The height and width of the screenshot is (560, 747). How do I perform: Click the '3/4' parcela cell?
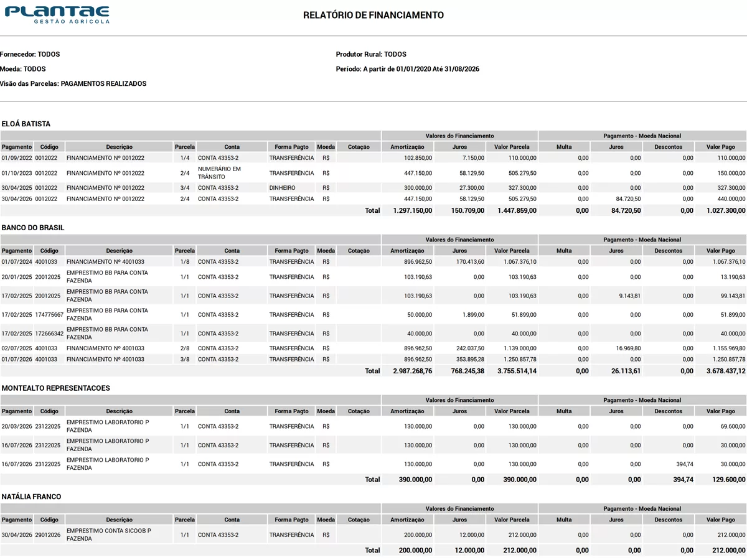point(185,188)
